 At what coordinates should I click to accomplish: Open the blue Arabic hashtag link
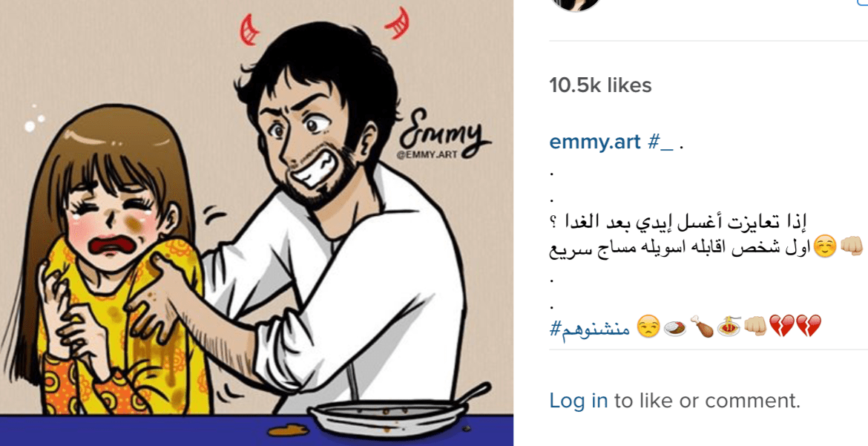click(590, 329)
